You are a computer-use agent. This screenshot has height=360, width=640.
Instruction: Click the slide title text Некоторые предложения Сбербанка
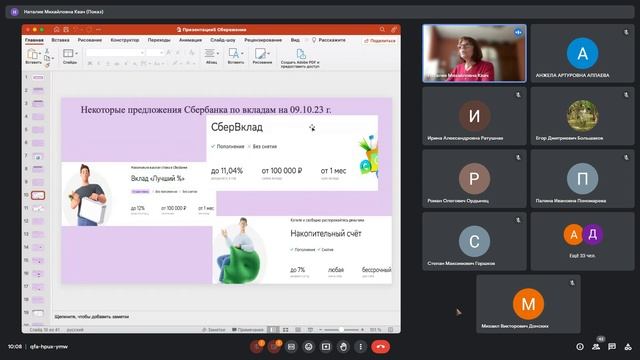(x=205, y=109)
